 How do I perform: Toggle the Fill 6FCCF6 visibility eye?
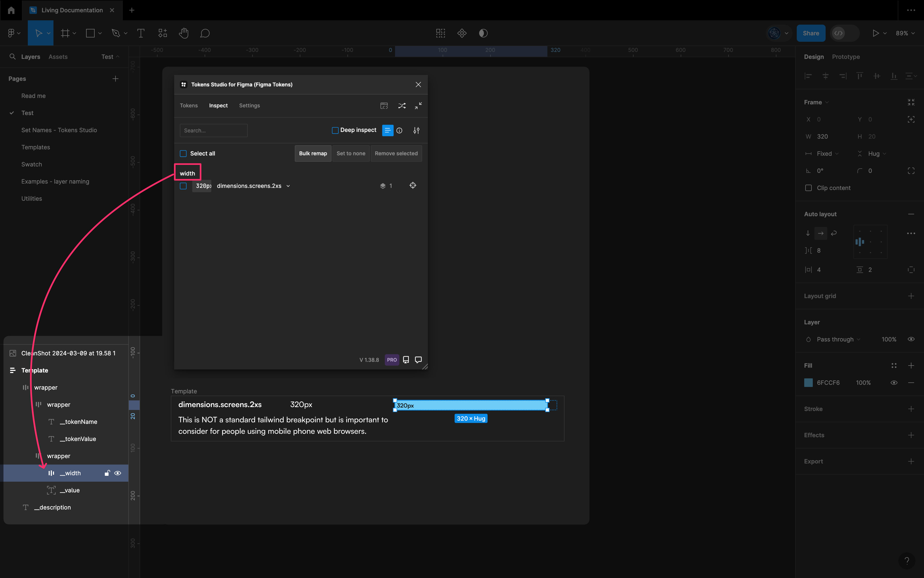894,383
